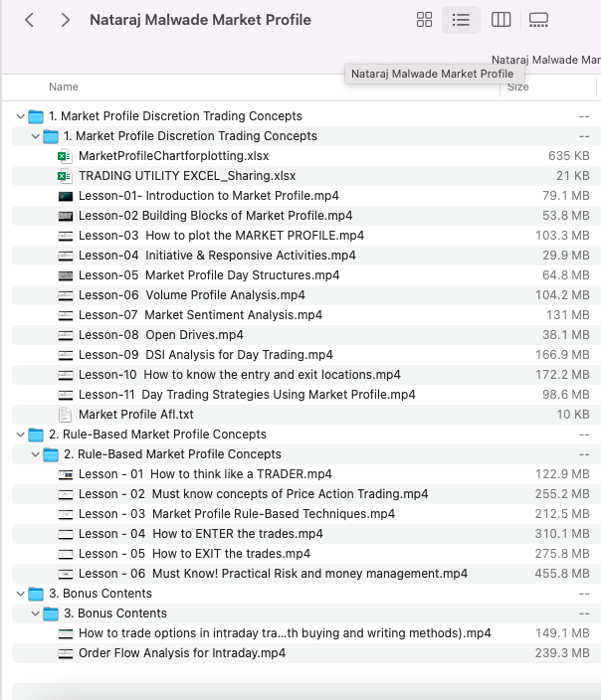Click video icon of Lesson-08 Open Drives.mp4
Viewport: 601px width, 700px height.
click(x=66, y=335)
